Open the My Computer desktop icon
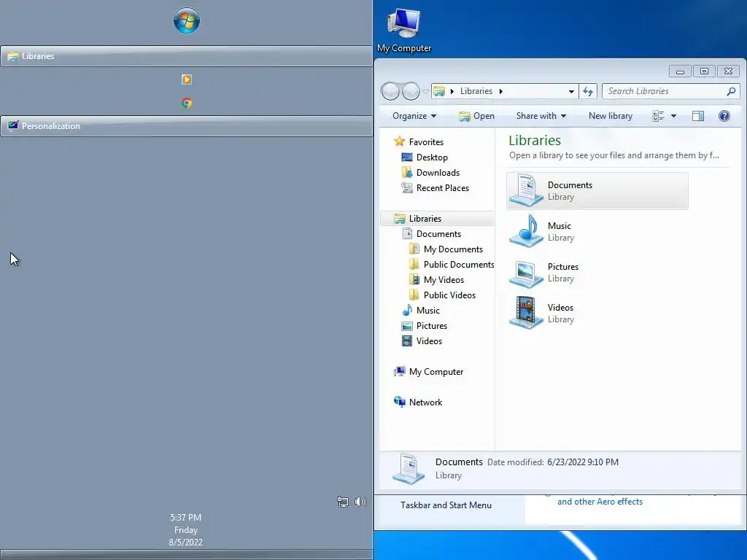 tap(404, 30)
